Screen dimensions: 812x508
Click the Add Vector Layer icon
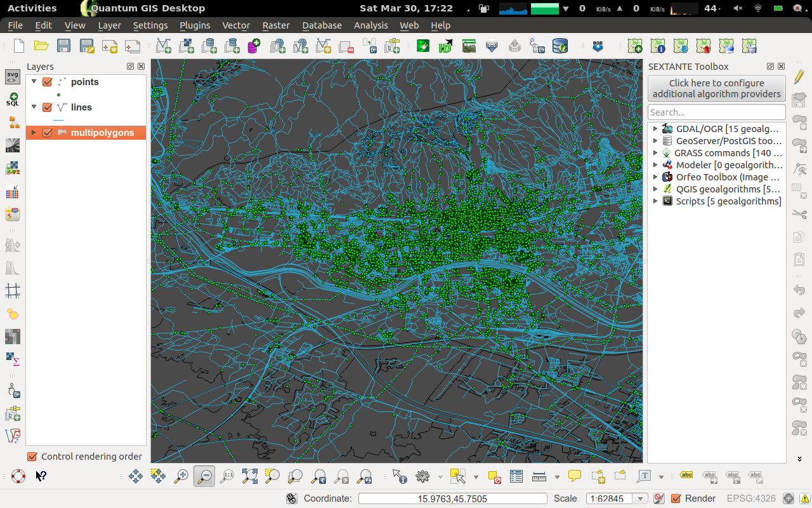[x=164, y=46]
